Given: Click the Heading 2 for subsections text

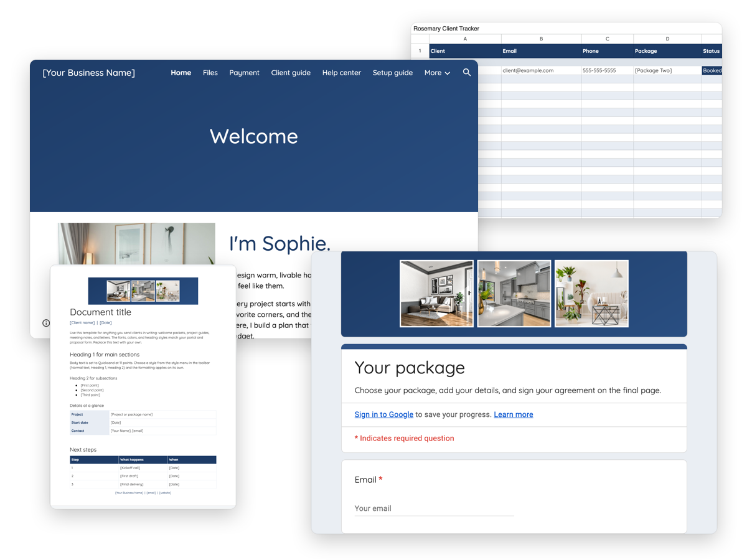Looking at the screenshot, I should point(93,378).
